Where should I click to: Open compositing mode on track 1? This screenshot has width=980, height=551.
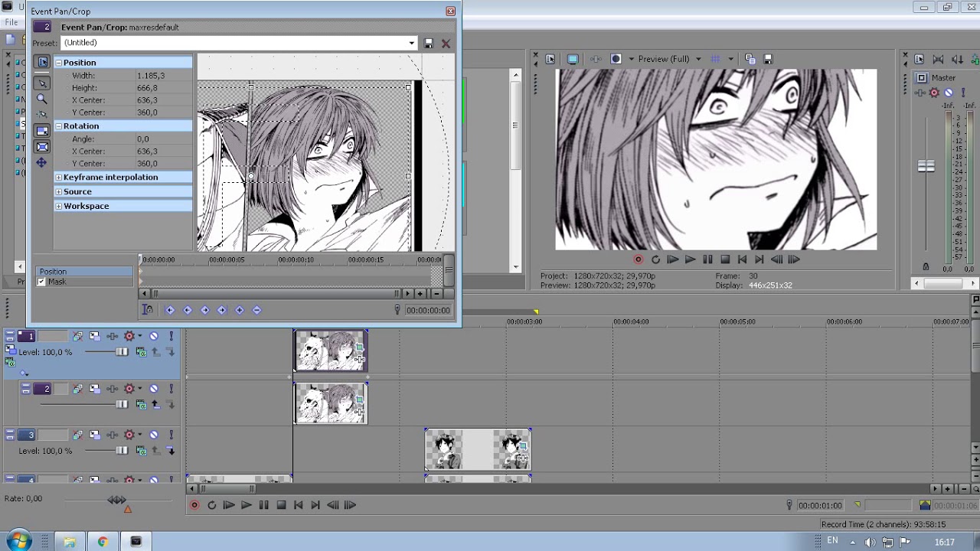point(141,352)
